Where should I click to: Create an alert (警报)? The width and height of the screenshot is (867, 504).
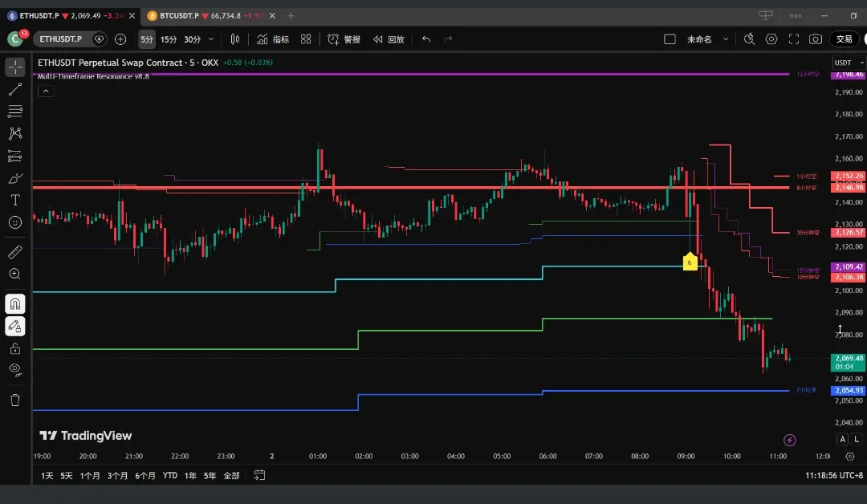(344, 39)
